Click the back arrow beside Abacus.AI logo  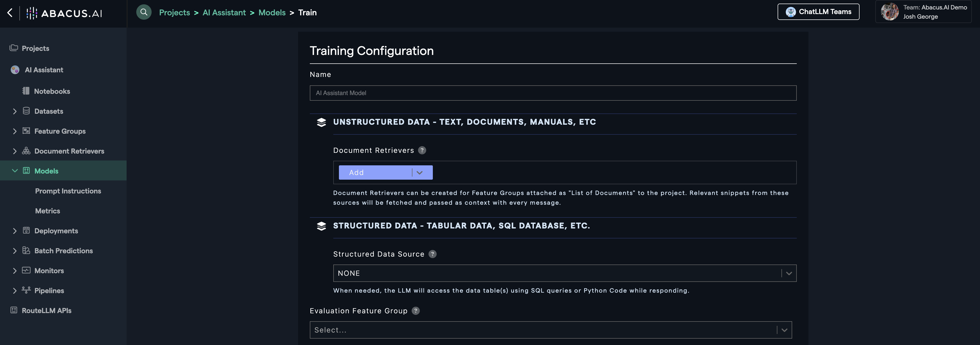pyautogui.click(x=10, y=13)
